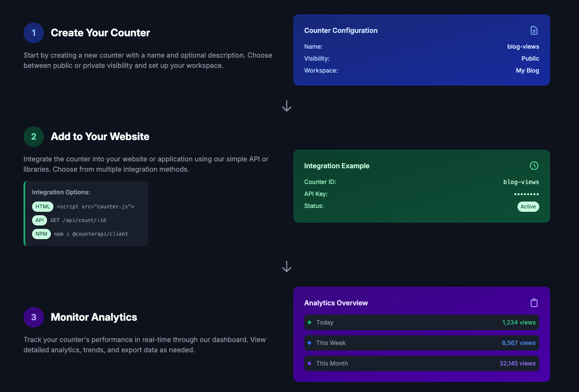
Task: Click the npm i @counterapi/client snippet
Action: point(91,234)
